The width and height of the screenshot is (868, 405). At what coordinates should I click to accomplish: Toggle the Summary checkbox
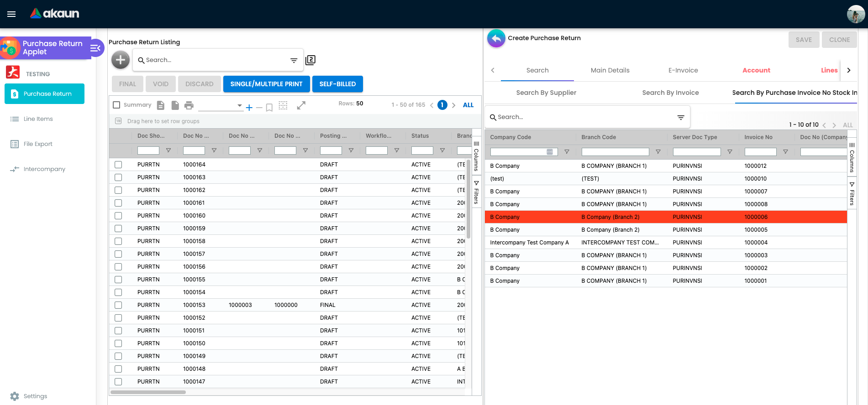click(x=116, y=105)
